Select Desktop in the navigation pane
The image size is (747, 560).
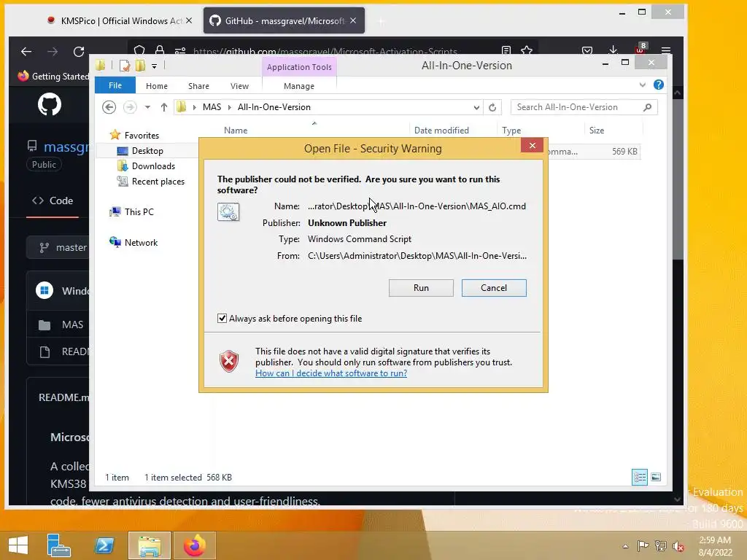pyautogui.click(x=147, y=150)
